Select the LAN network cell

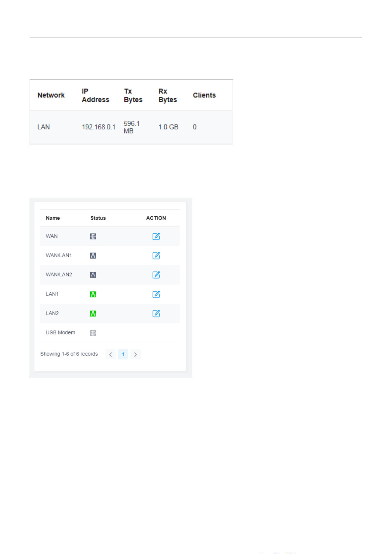click(x=44, y=127)
